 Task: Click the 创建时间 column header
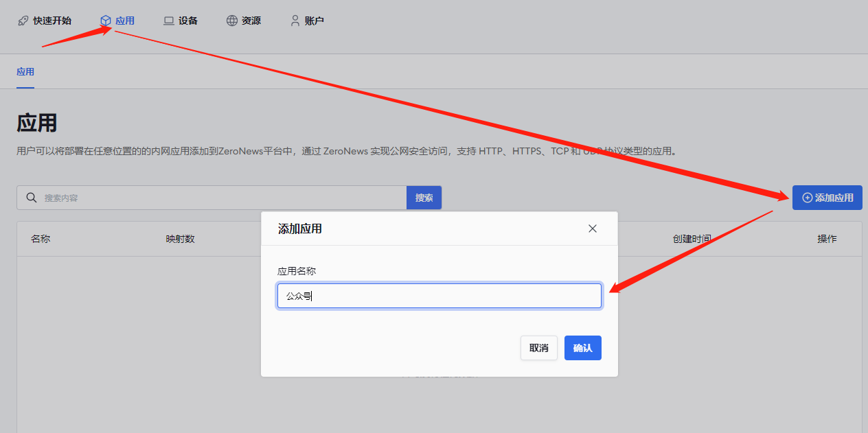tap(692, 239)
